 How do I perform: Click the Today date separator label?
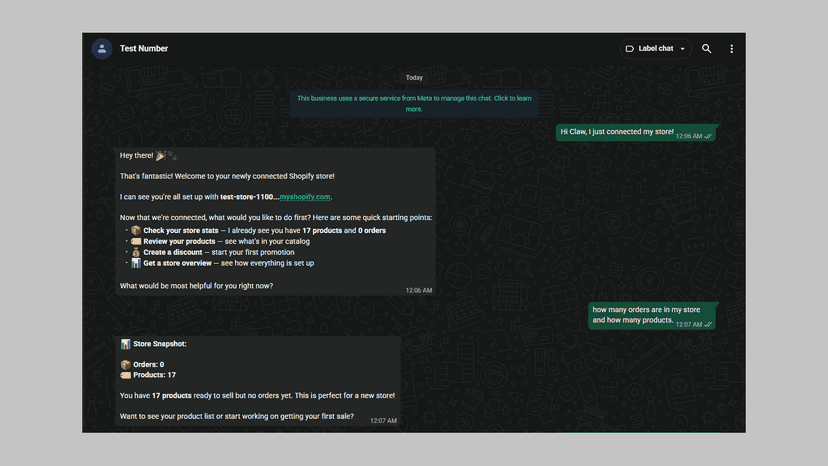[414, 78]
